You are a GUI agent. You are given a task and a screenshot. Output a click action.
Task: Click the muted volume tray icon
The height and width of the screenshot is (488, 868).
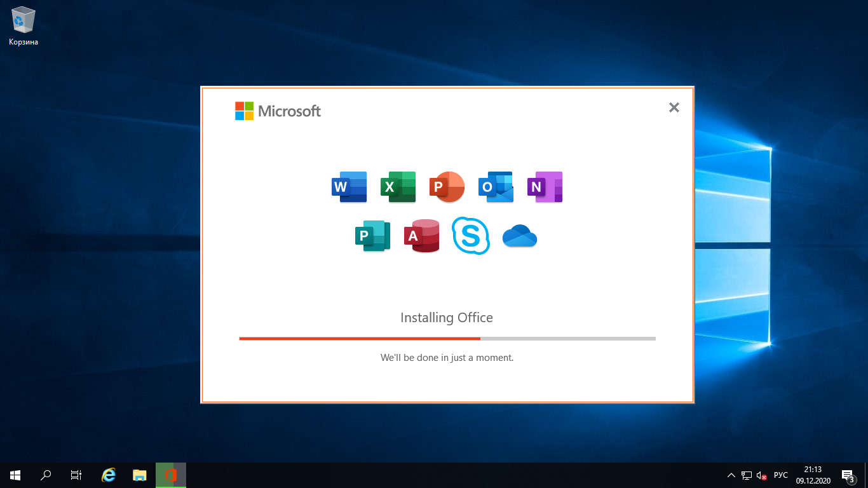point(761,475)
